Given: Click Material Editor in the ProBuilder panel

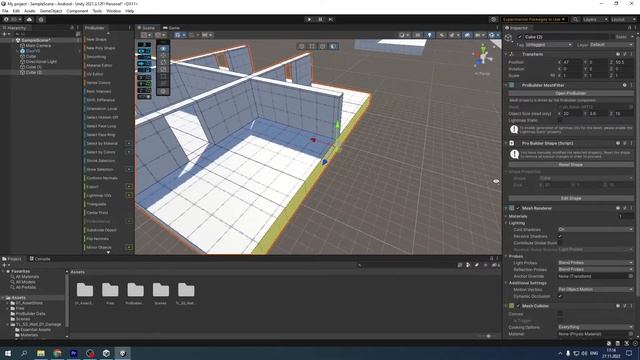Looking at the screenshot, I should tap(99, 65).
